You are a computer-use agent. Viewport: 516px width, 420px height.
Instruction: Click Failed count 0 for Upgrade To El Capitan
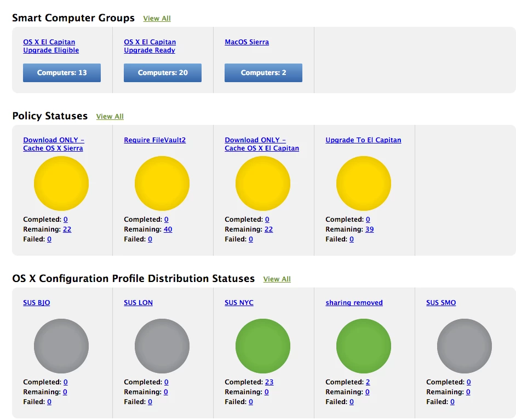[x=352, y=239]
